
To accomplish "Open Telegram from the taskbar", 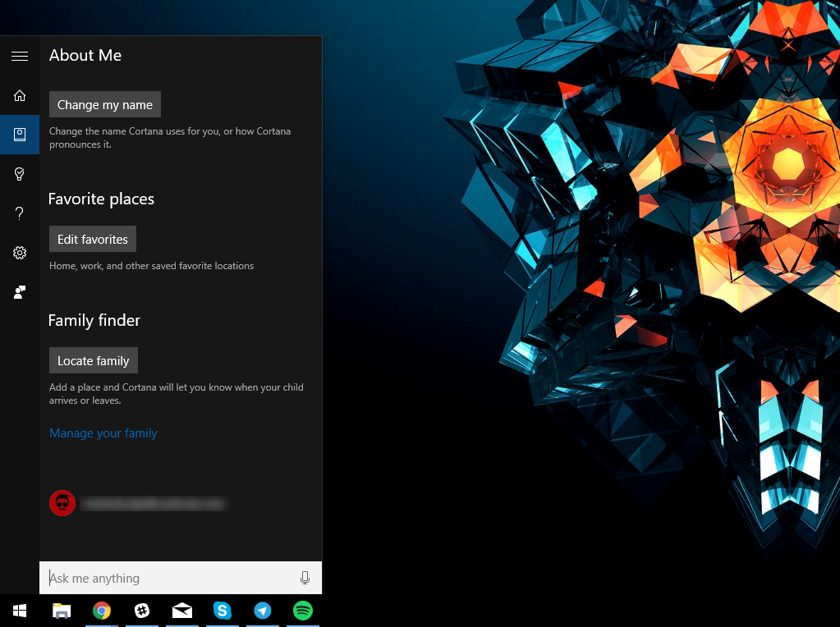I will pyautogui.click(x=263, y=611).
